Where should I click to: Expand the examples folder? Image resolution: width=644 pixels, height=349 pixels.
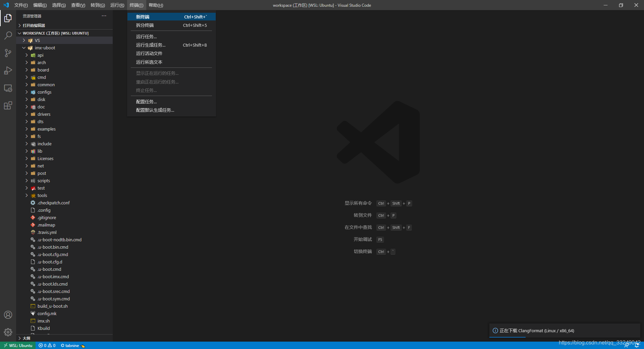pos(64,129)
